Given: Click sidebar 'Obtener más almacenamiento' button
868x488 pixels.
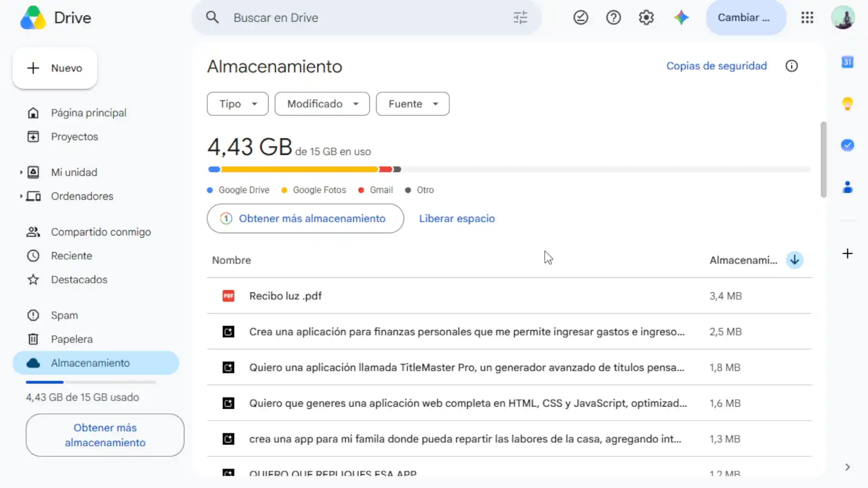Looking at the screenshot, I should (x=105, y=435).
